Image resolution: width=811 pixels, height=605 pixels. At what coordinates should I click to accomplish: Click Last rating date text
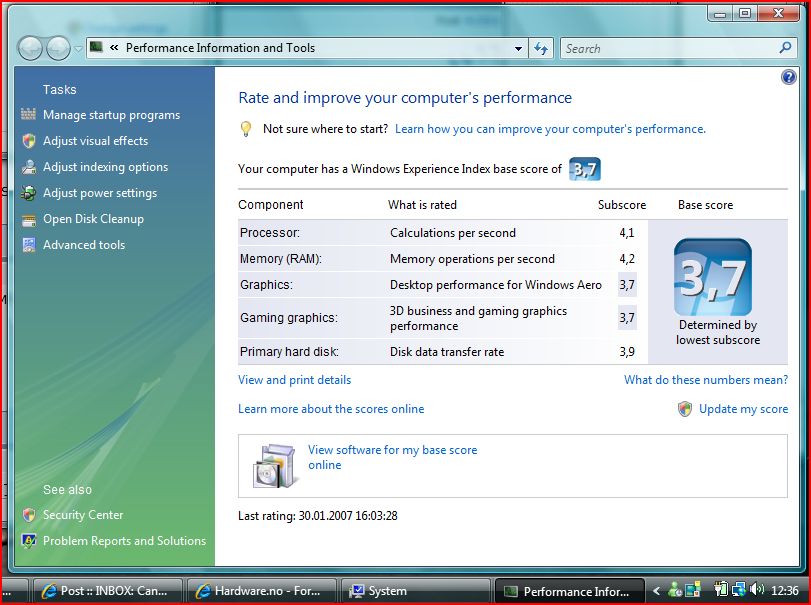click(318, 516)
